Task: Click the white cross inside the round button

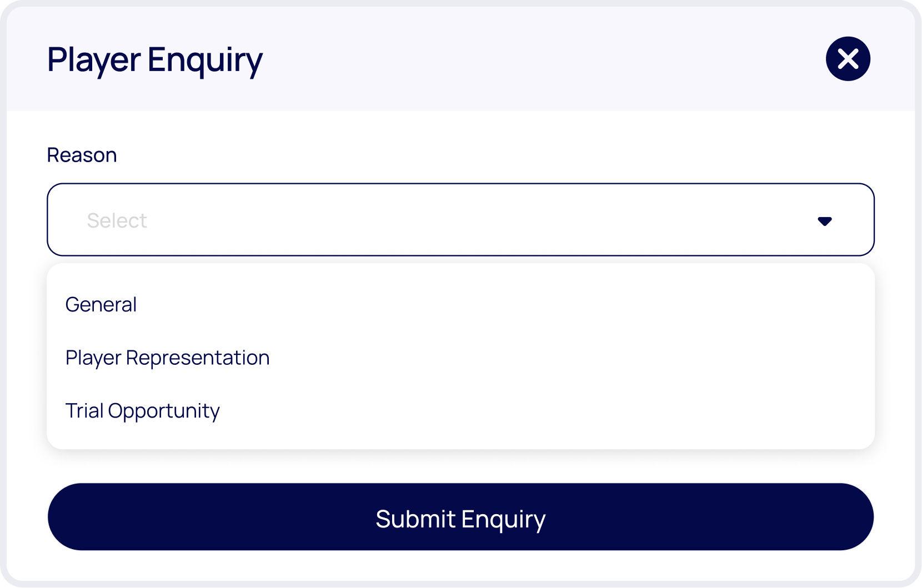Action: [848, 59]
